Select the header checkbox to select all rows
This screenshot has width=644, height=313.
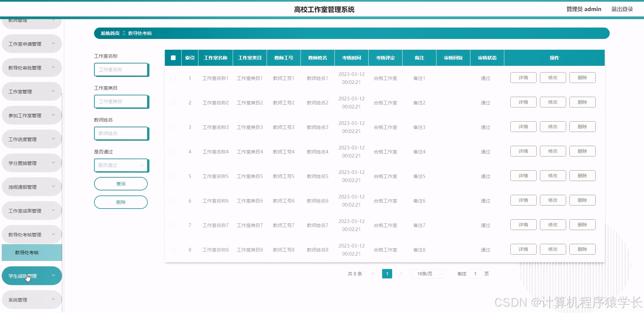173,58
